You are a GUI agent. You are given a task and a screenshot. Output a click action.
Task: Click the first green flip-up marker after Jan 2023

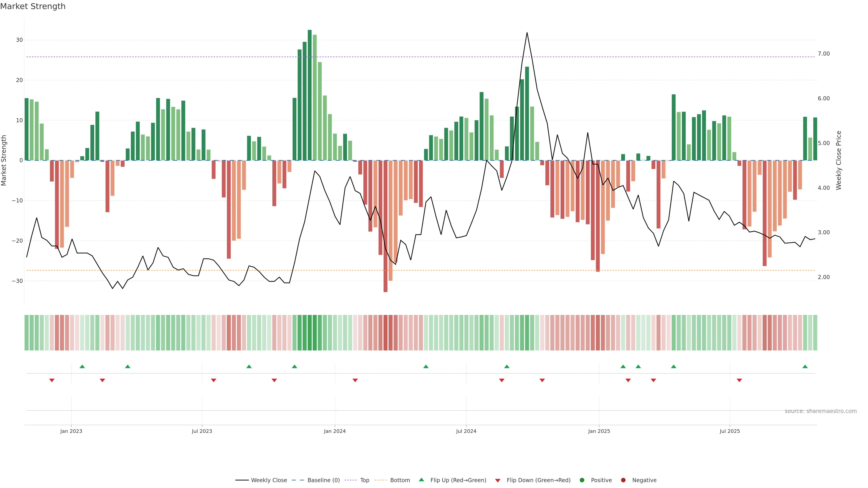pos(82,366)
